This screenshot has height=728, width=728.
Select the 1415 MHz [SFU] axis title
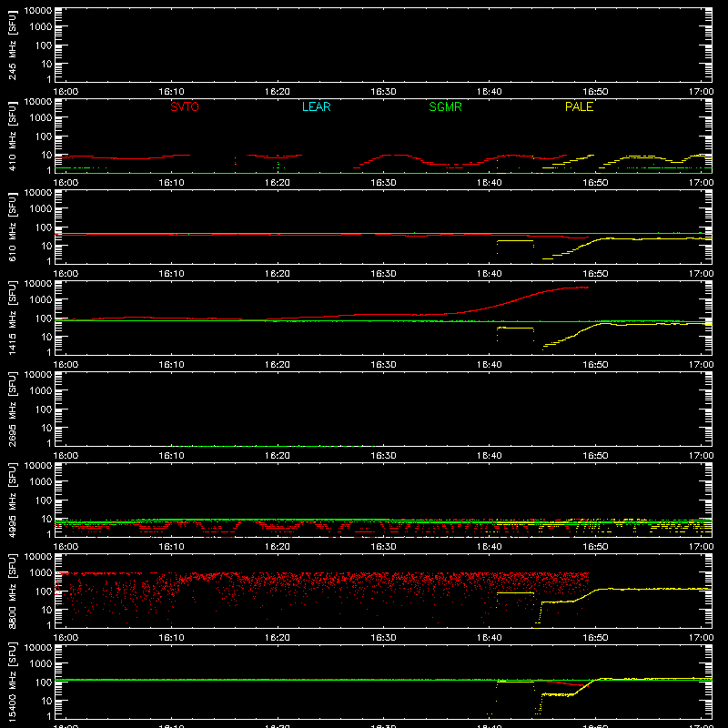12,318
